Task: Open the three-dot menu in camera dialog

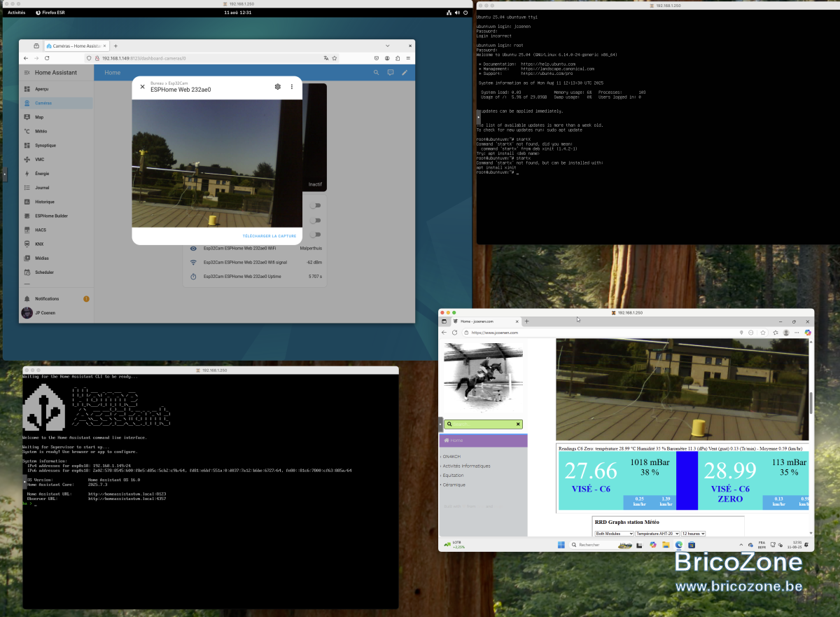Action: click(292, 87)
